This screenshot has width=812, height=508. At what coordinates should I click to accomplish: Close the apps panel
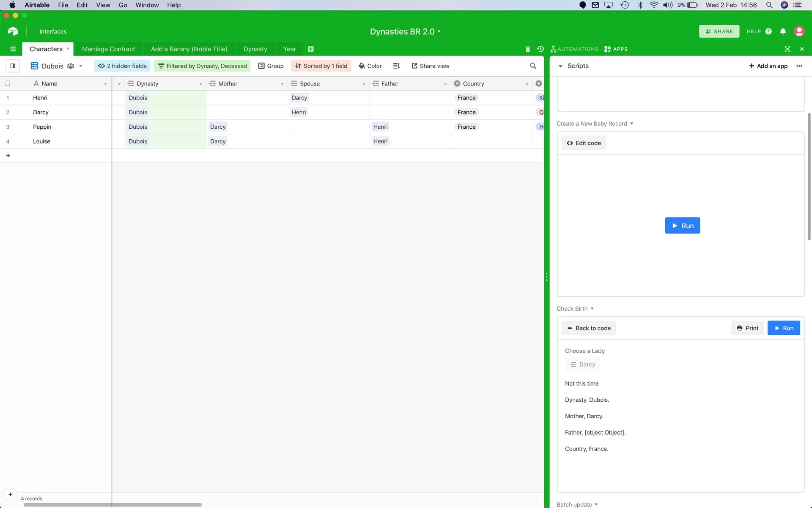(x=802, y=49)
